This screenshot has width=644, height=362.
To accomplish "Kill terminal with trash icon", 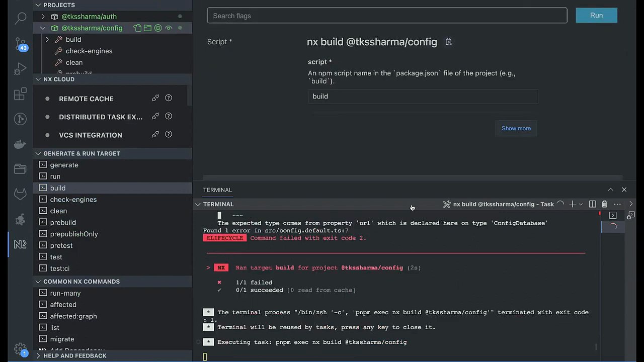I will pyautogui.click(x=605, y=204).
